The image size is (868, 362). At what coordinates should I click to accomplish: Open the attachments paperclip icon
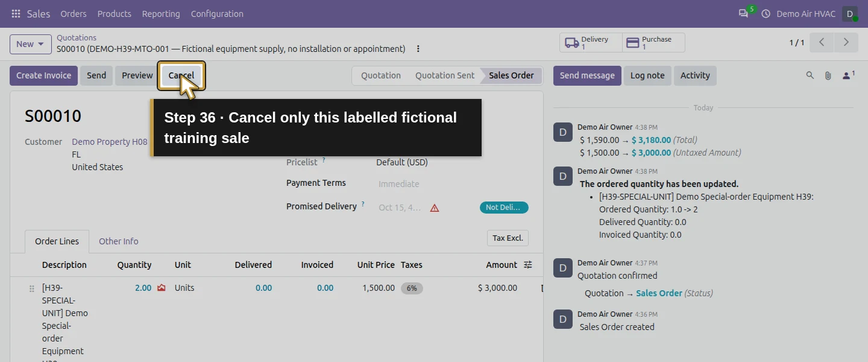coord(828,75)
